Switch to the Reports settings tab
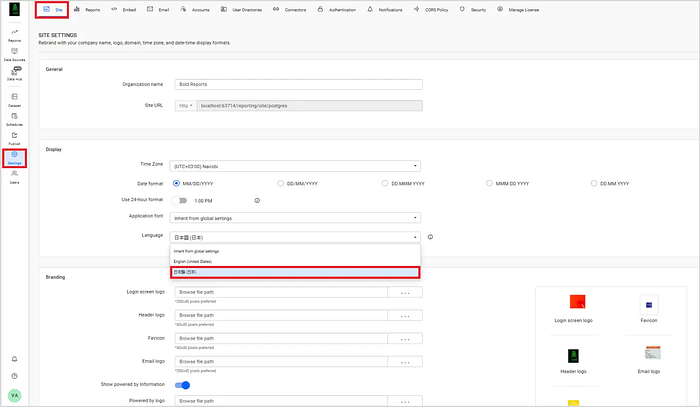Viewport: 700px width, 407px height. 87,9
